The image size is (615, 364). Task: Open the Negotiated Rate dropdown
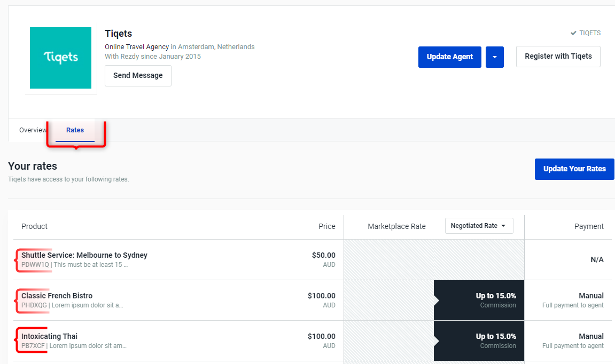tap(479, 226)
